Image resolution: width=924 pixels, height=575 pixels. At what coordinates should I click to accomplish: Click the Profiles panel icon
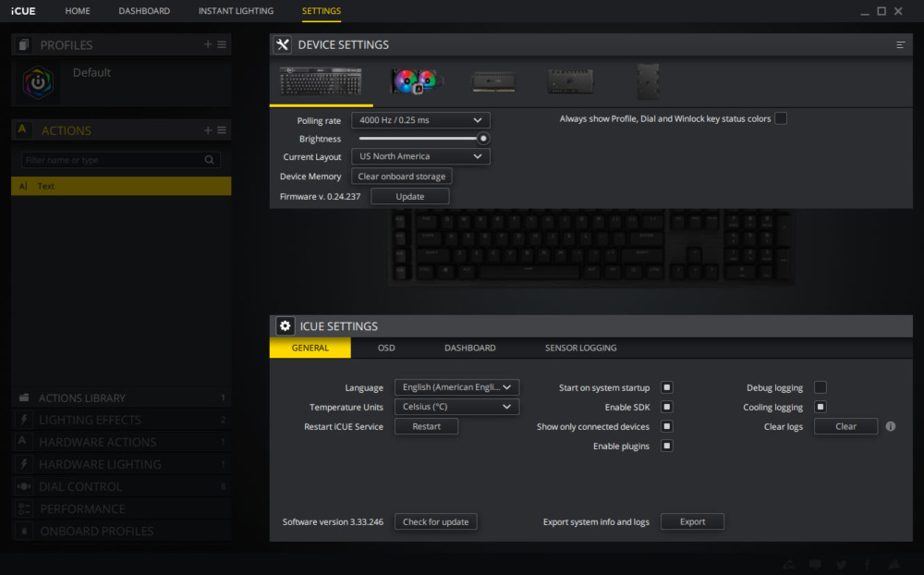coord(24,44)
